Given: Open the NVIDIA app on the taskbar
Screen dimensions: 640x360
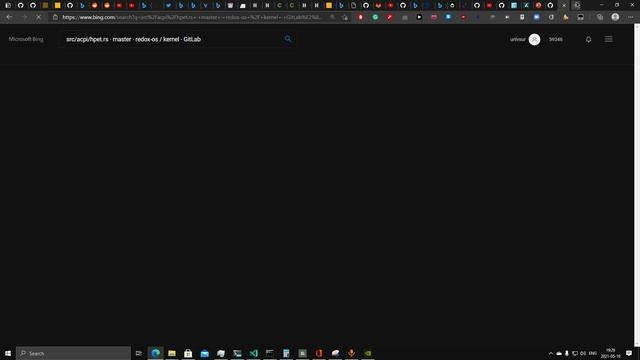Looking at the screenshot, I should click(368, 353).
